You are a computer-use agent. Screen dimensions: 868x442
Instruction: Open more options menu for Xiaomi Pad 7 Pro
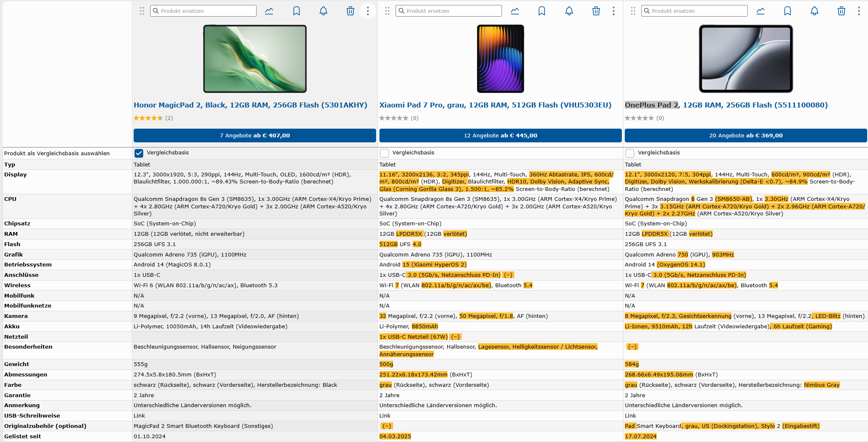pyautogui.click(x=614, y=11)
